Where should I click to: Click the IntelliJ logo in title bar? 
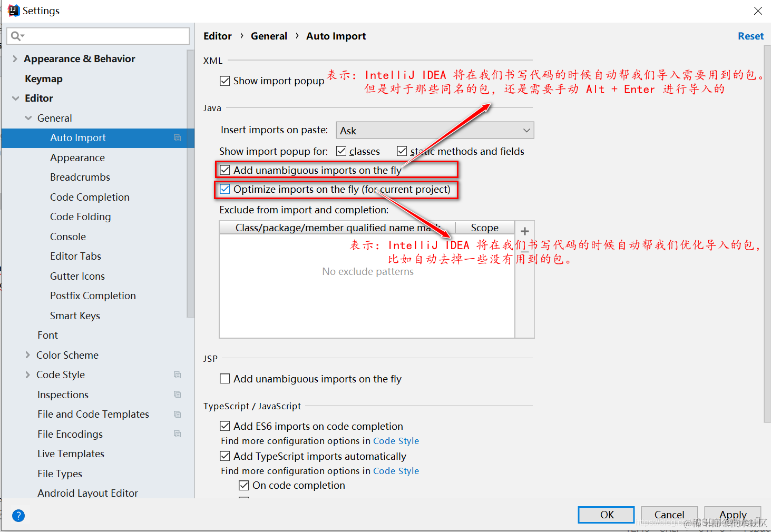[x=14, y=11]
